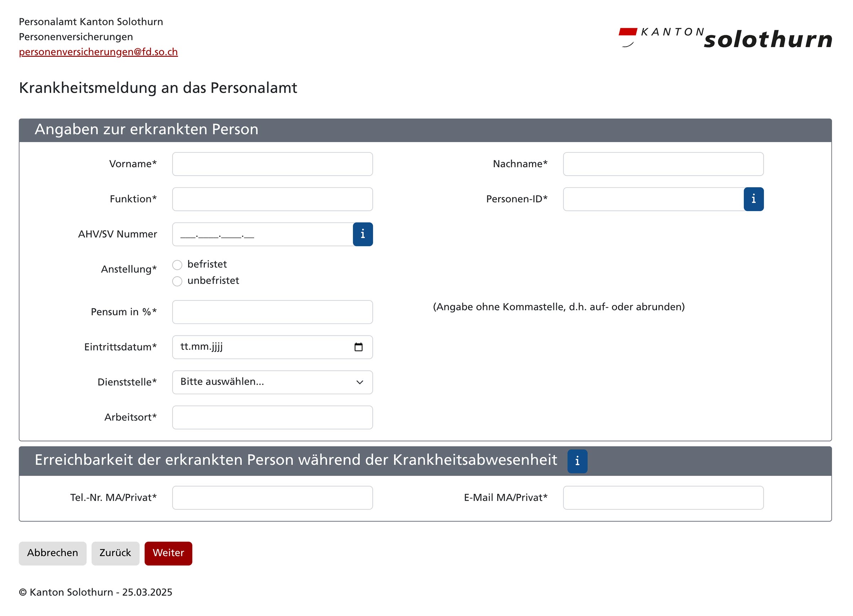Image resolution: width=853 pixels, height=616 pixels.
Task: Open personenversicherungen@fd.so.ch email link
Action: (98, 52)
